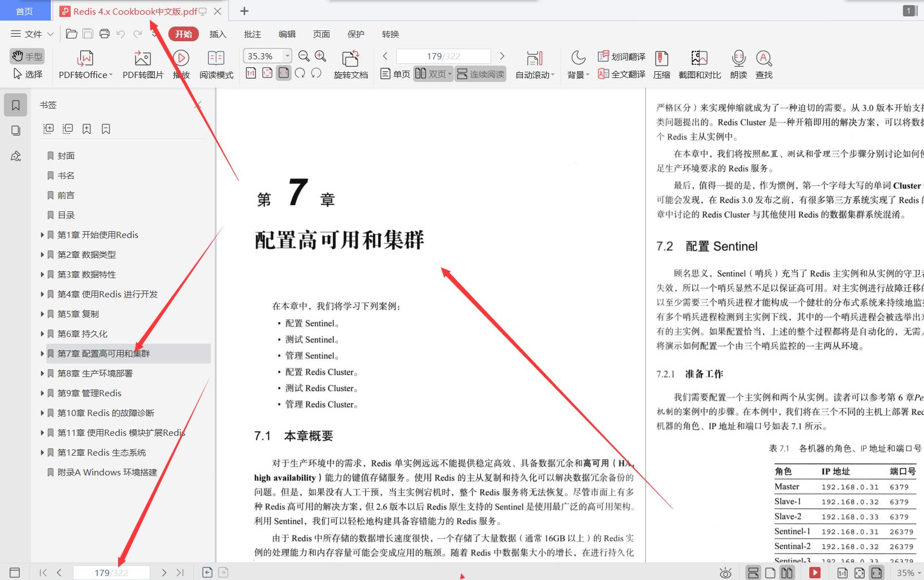924x580 pixels.
Task: Switch to the 首页 home tab
Action: pos(24,11)
